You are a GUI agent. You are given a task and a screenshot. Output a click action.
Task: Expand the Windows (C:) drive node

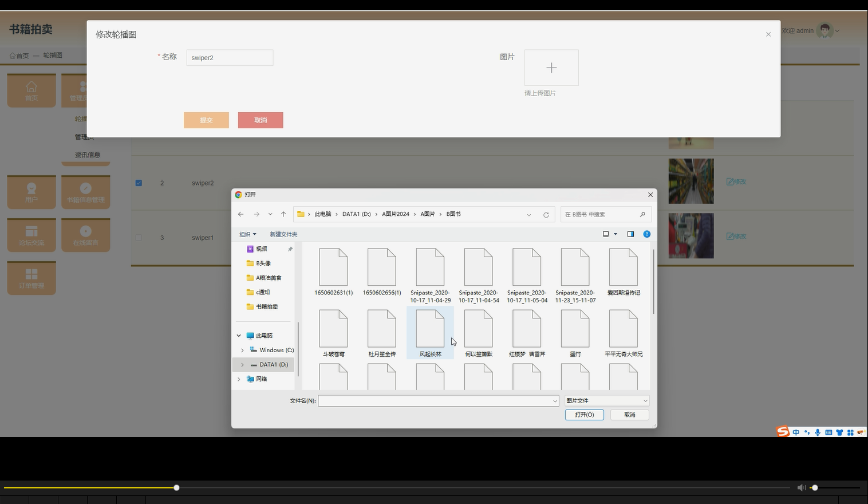(242, 350)
